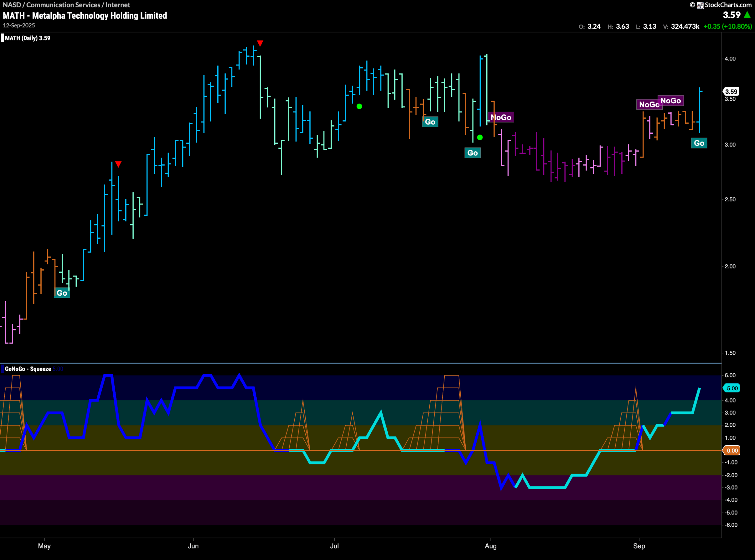755x560 pixels.
Task: Click the Jun label on the date axis
Action: [x=193, y=546]
